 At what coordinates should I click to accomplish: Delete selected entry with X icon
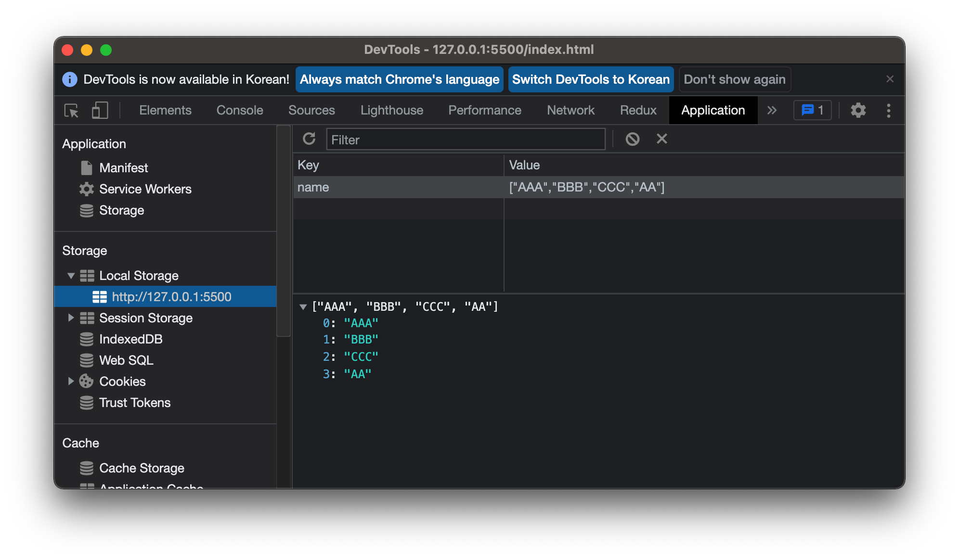661,139
